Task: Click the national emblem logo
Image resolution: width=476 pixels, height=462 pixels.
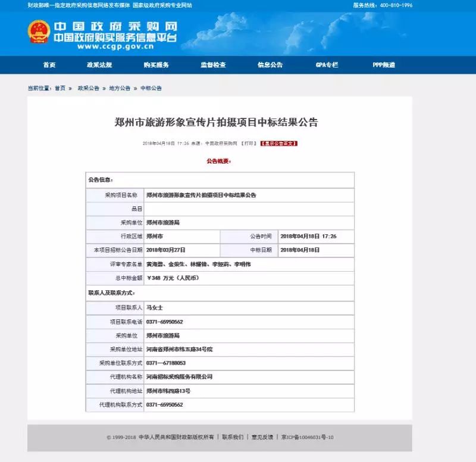Action: tap(39, 32)
